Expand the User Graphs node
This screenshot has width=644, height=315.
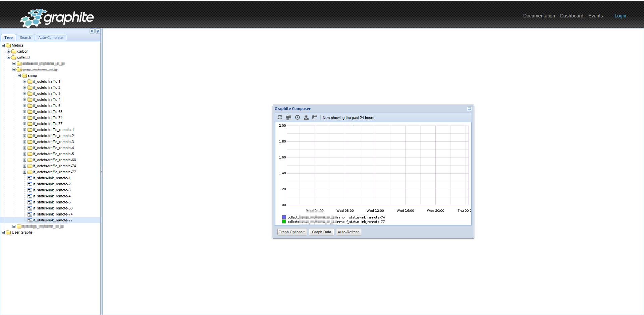coord(3,232)
